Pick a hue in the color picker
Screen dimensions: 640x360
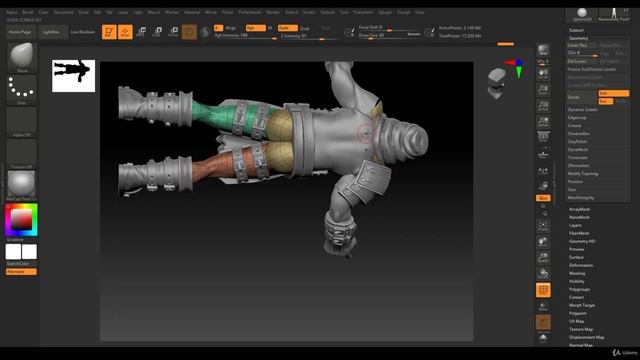(21, 220)
